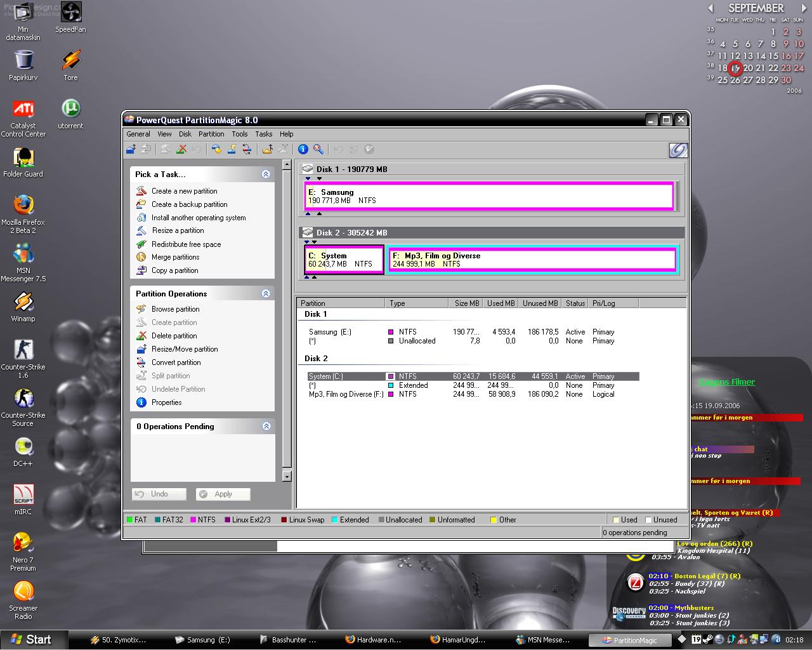
Task: Click the Merge partitions task icon
Action: click(x=141, y=257)
